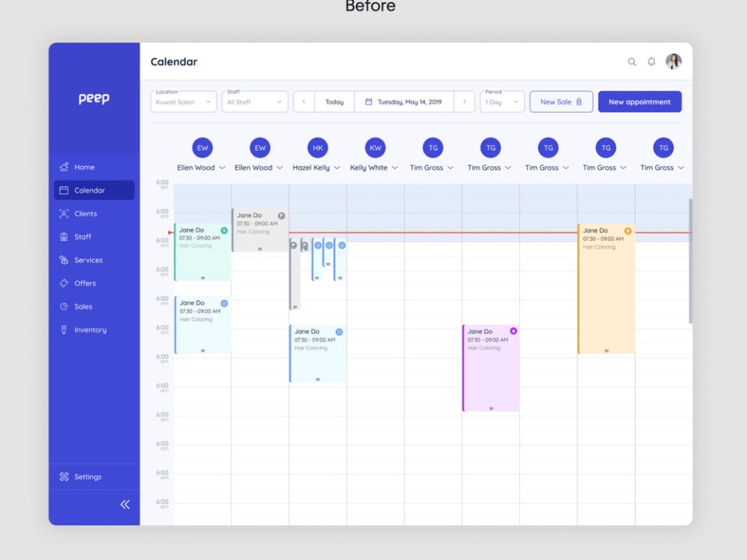This screenshot has height=560, width=747.
Task: Open the Period dropdown set to 1 Day
Action: tap(501, 101)
